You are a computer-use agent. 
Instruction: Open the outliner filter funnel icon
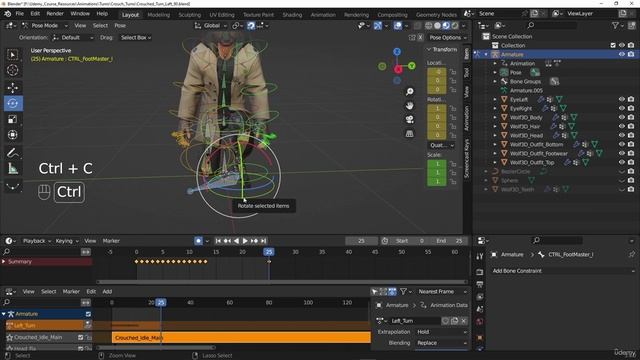point(615,25)
